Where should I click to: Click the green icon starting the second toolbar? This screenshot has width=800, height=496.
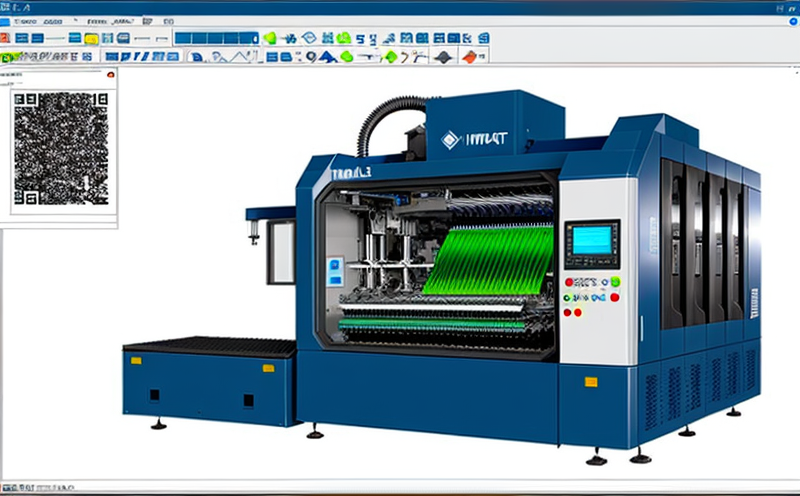point(8,57)
